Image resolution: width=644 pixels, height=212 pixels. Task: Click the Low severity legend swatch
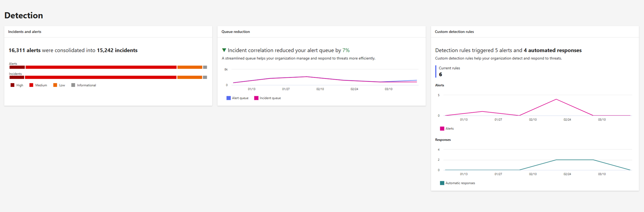click(x=55, y=85)
